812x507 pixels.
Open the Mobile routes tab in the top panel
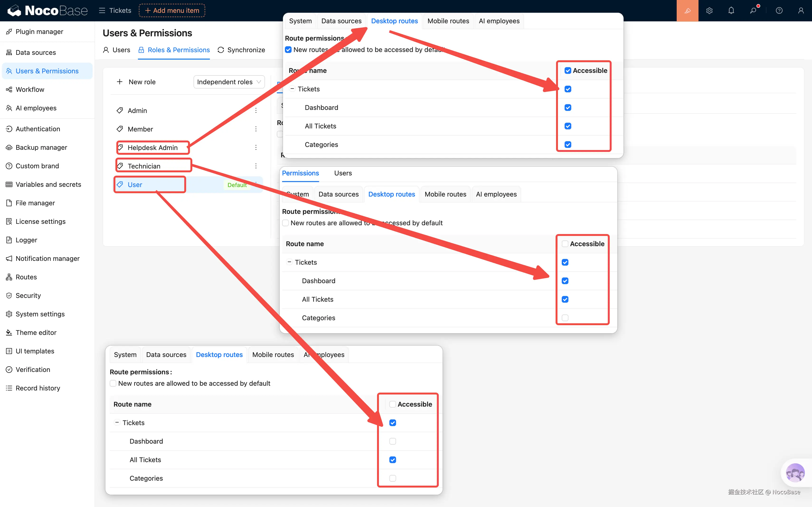click(448, 21)
